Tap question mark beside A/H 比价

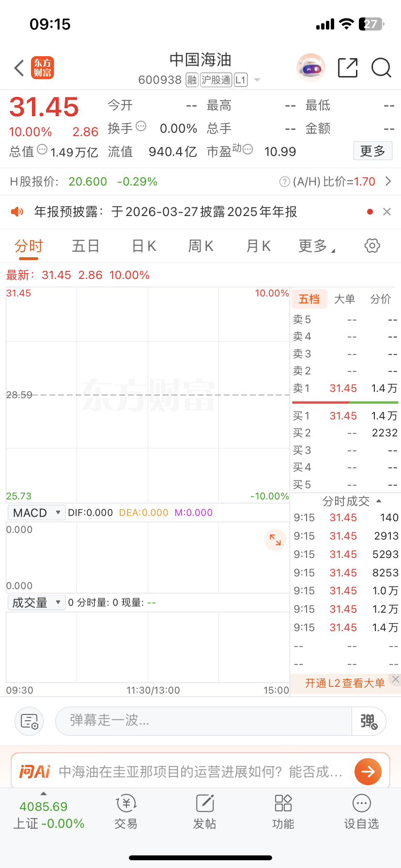pyautogui.click(x=285, y=182)
